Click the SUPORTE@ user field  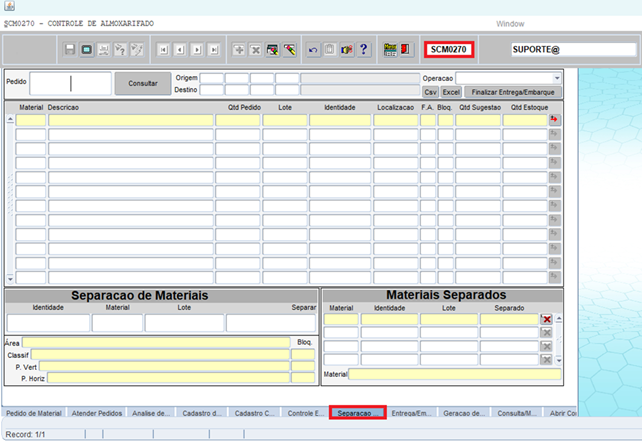click(574, 50)
